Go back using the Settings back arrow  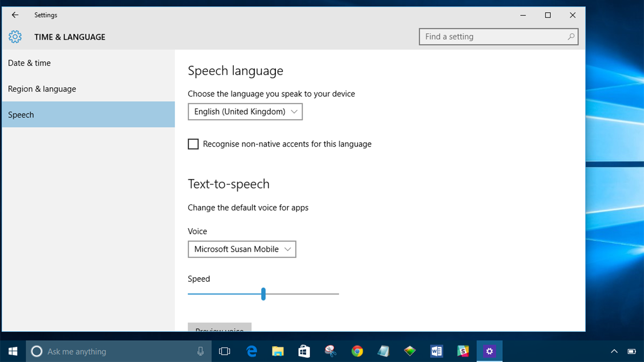[x=15, y=15]
